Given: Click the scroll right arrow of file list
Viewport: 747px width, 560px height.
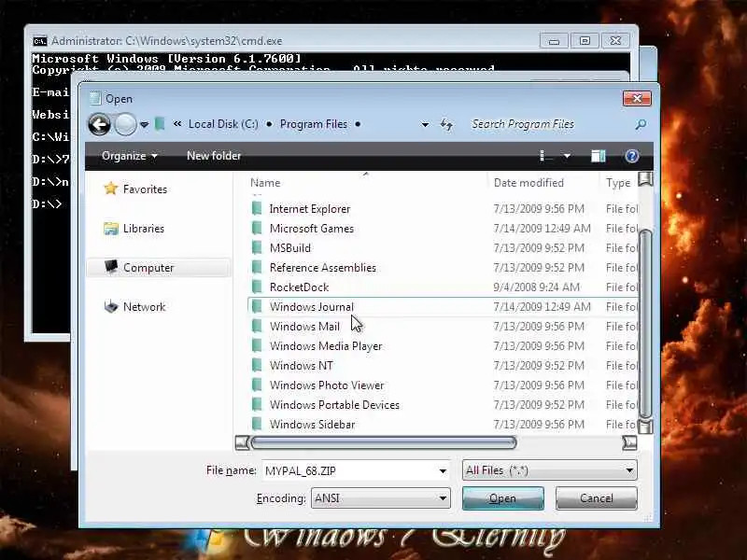Looking at the screenshot, I should click(629, 442).
